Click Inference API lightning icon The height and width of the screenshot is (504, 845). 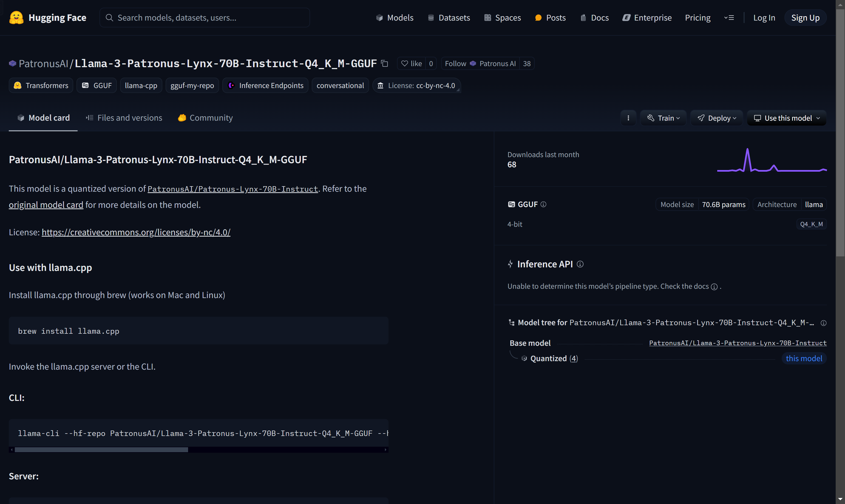pyautogui.click(x=510, y=264)
